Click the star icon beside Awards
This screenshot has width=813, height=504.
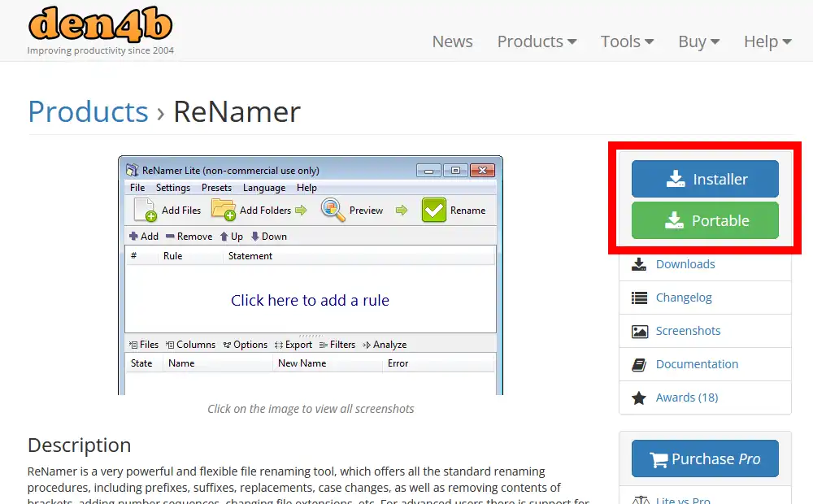click(x=640, y=398)
